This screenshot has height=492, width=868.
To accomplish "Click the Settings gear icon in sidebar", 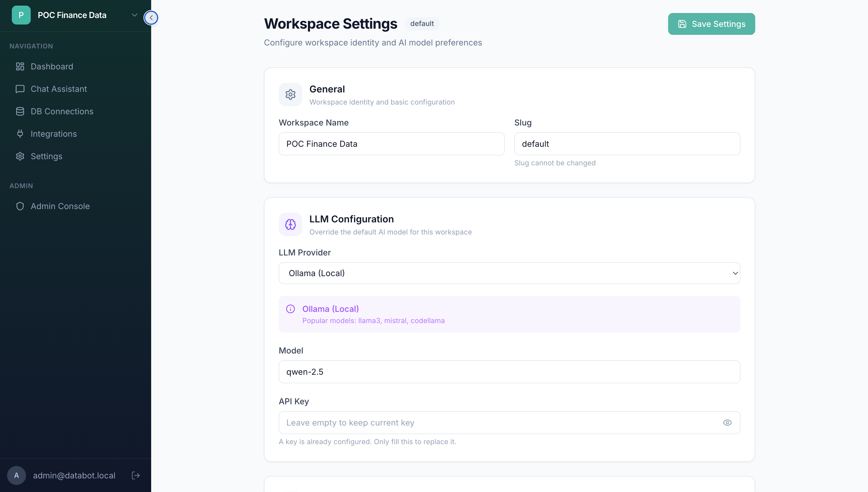I will pyautogui.click(x=20, y=156).
